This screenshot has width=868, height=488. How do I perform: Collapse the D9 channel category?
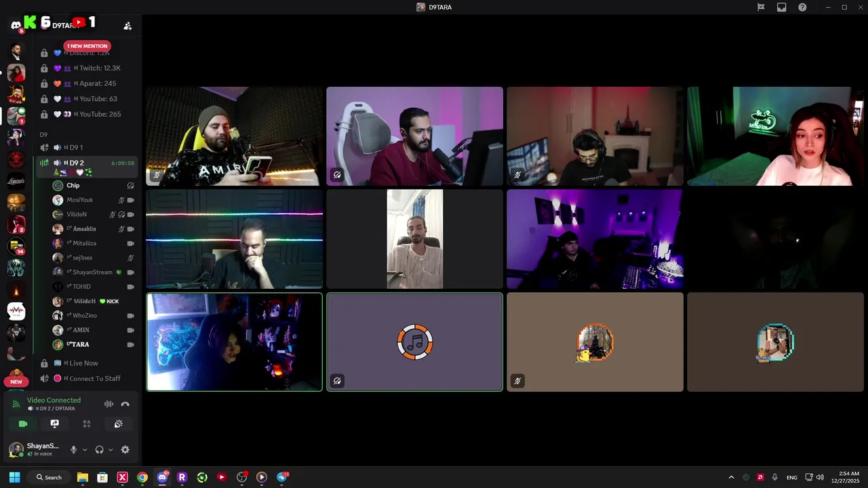coord(43,135)
